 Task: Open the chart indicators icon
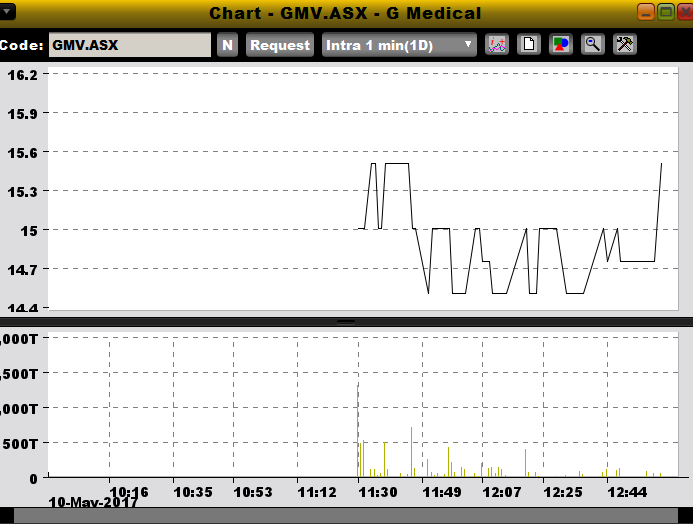pyautogui.click(x=497, y=45)
